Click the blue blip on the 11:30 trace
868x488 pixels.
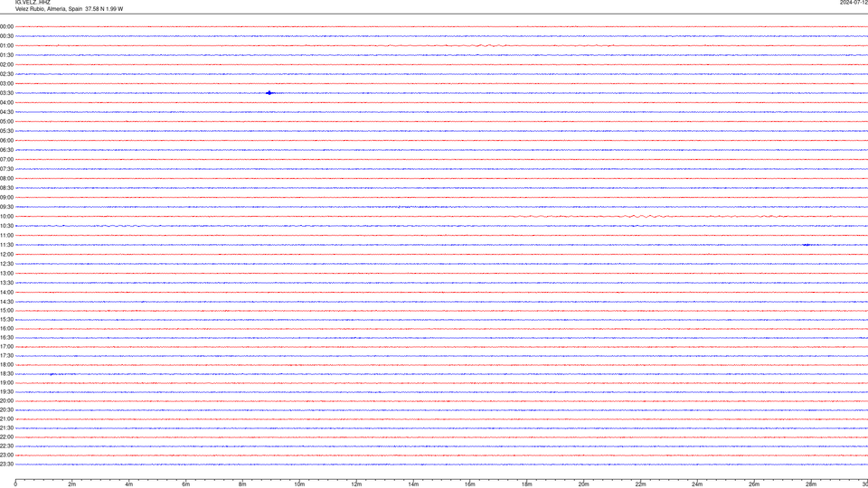coord(807,245)
